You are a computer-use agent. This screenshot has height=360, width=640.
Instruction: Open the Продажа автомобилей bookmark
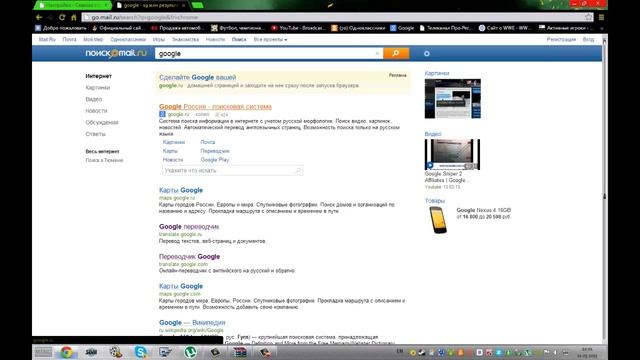[178, 28]
